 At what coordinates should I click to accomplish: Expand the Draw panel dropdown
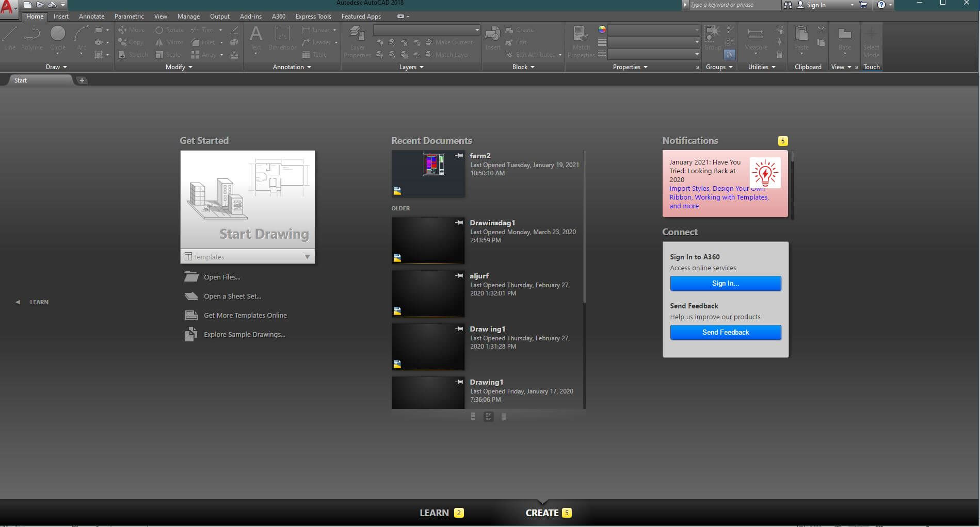[56, 67]
